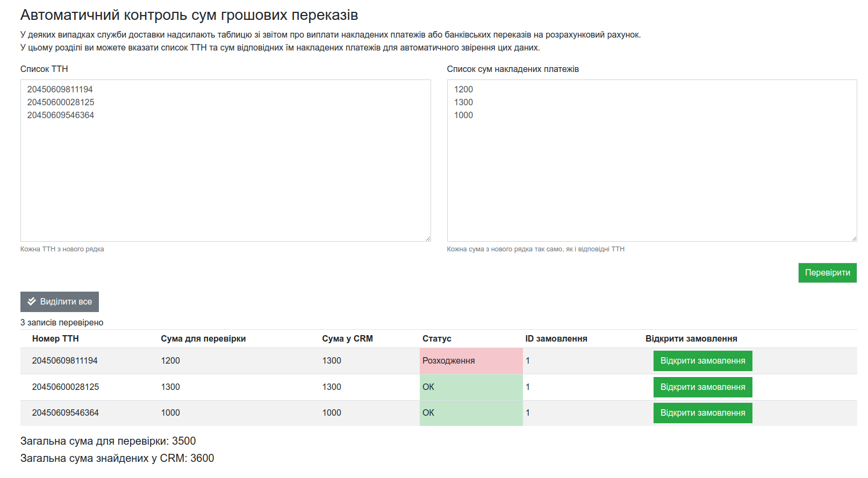The width and height of the screenshot is (868, 478).
Task: Open order for TTH 20450609811194
Action: [x=702, y=361]
